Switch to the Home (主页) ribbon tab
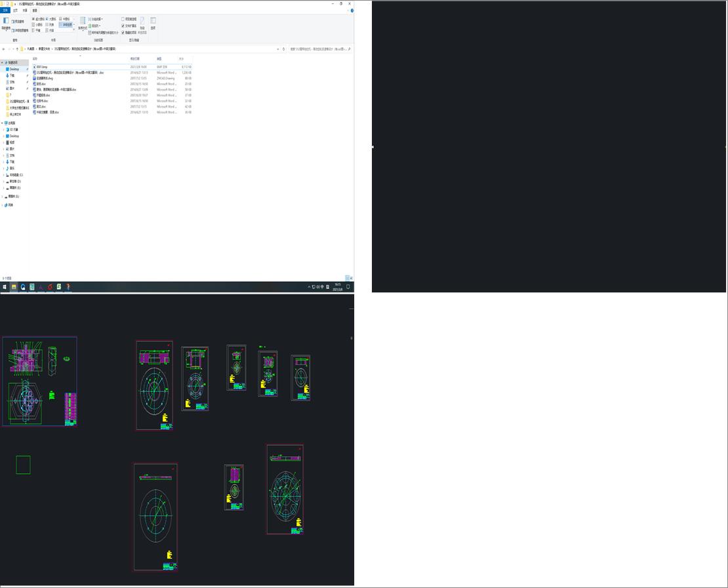The width and height of the screenshot is (728, 588). tap(15, 10)
